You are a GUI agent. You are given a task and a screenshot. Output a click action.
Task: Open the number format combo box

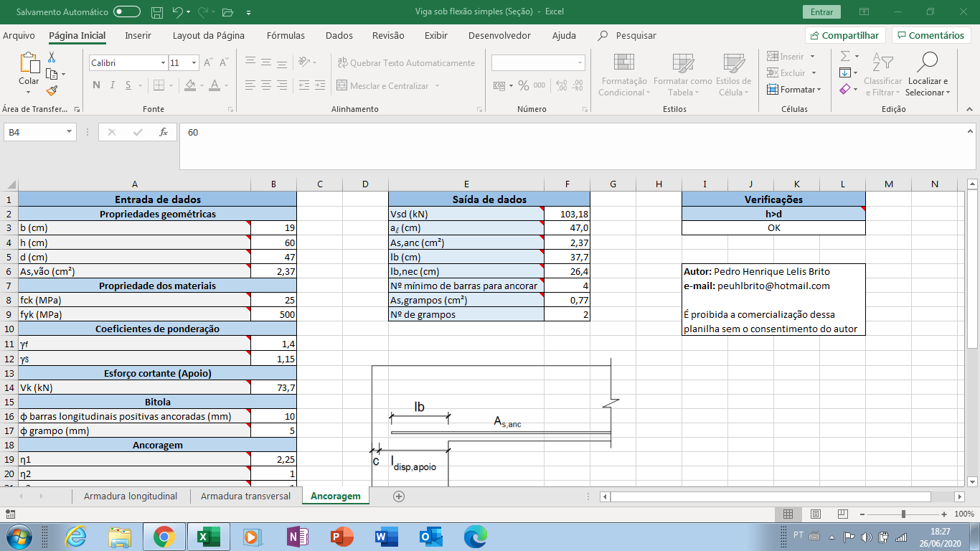click(538, 63)
